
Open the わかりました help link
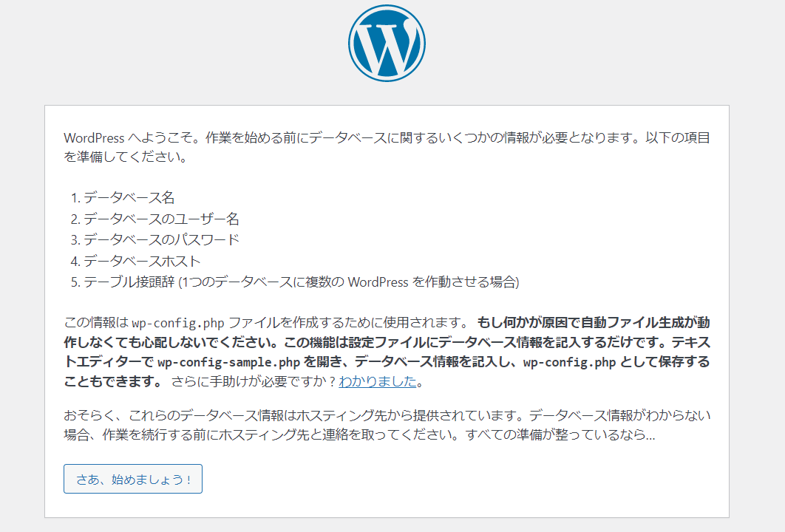coord(378,382)
